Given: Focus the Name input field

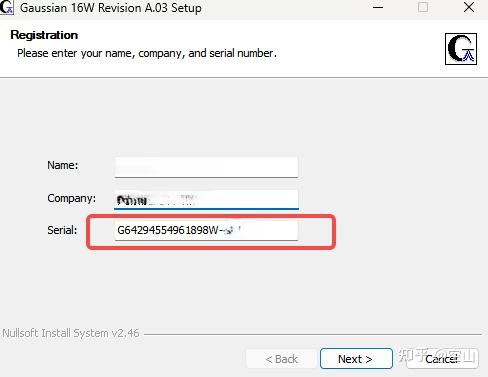Looking at the screenshot, I should [x=206, y=167].
